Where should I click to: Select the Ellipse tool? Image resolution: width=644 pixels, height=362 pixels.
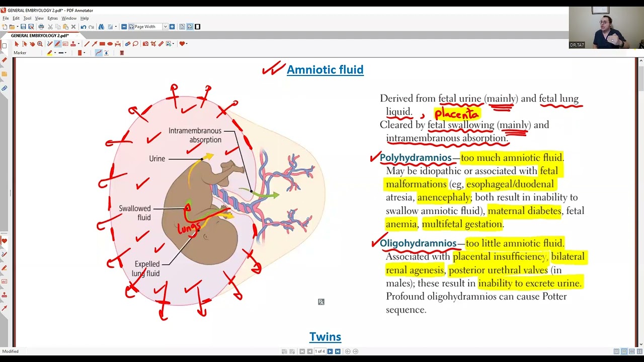point(110,44)
